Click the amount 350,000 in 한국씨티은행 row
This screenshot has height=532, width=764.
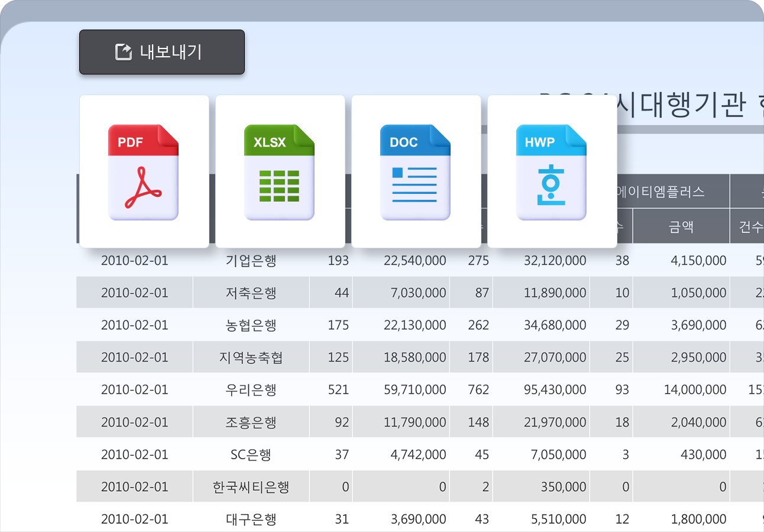[x=564, y=488]
